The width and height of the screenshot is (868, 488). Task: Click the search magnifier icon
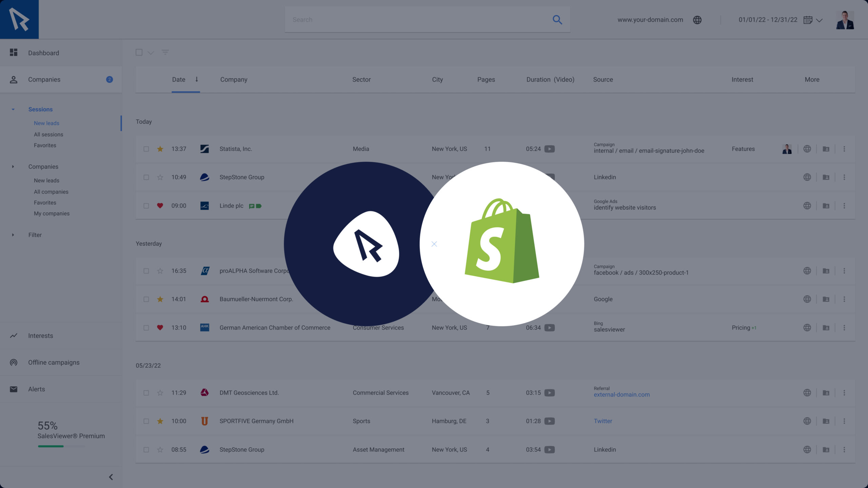(557, 20)
